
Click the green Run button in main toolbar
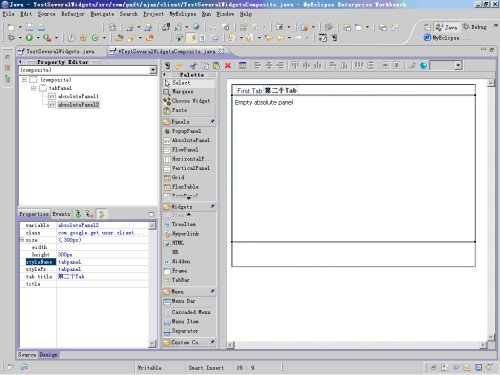pos(29,38)
